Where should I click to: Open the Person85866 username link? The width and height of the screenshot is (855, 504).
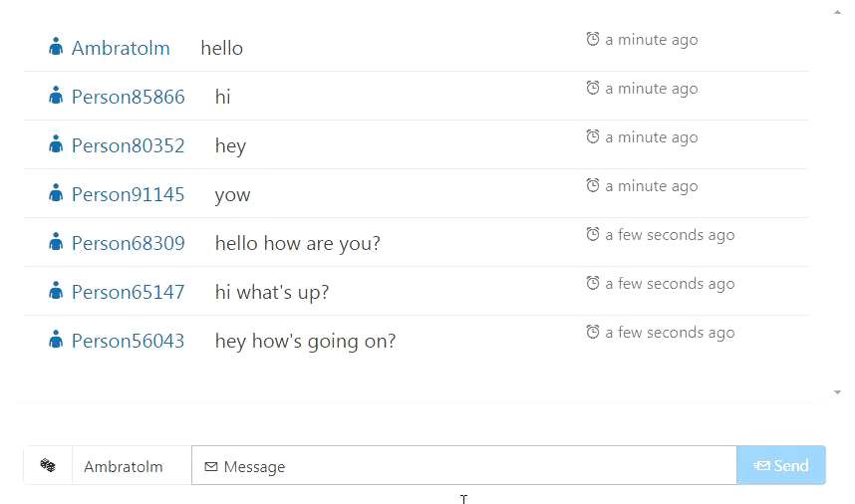[x=128, y=97]
